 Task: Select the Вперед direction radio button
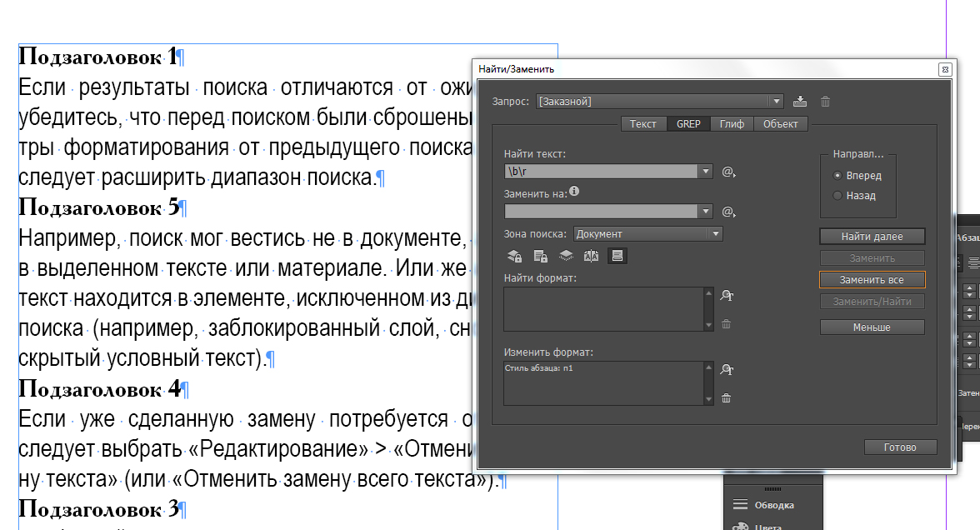pos(837,176)
